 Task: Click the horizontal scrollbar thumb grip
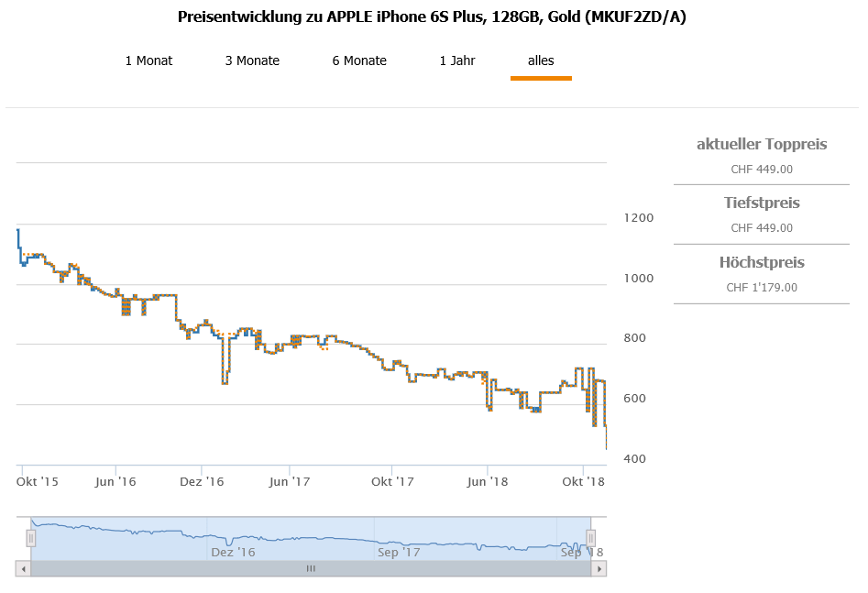tap(311, 569)
